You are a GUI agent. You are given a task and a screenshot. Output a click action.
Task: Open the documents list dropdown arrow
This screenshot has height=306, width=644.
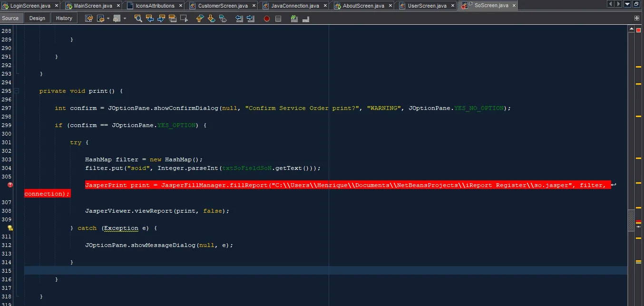point(627,4)
